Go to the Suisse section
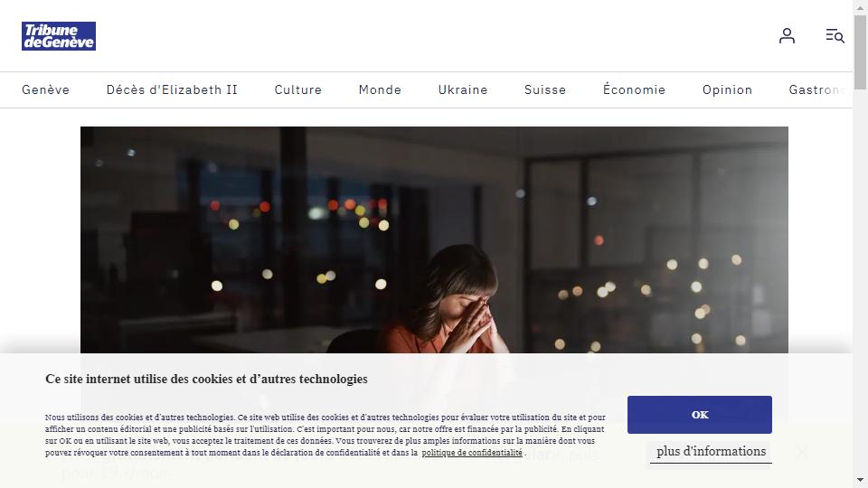Viewport: 868px width, 488px height. point(545,89)
